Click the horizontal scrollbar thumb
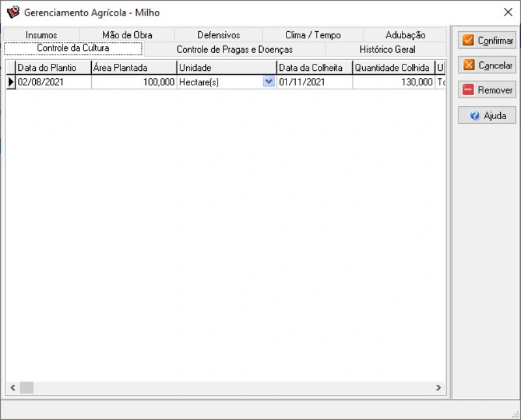This screenshot has height=420, width=521. (x=27, y=387)
